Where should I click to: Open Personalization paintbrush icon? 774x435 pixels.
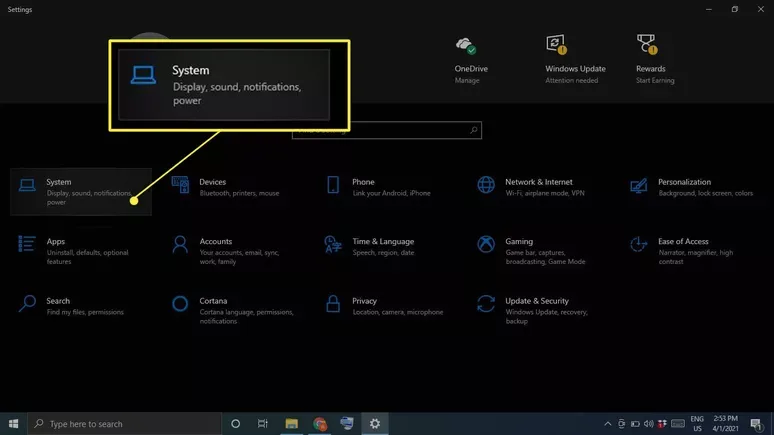pyautogui.click(x=639, y=186)
